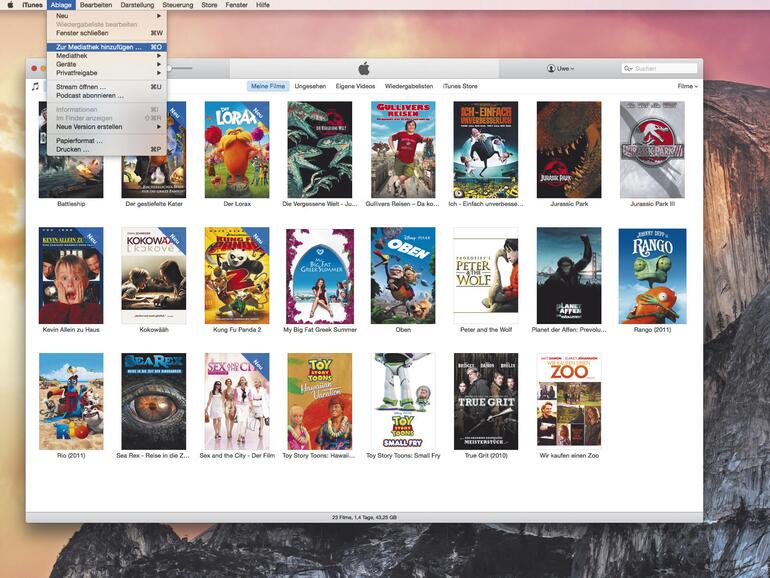Image resolution: width=770 pixels, height=578 pixels.
Task: Click the magnifier icon in search field
Action: coord(628,69)
